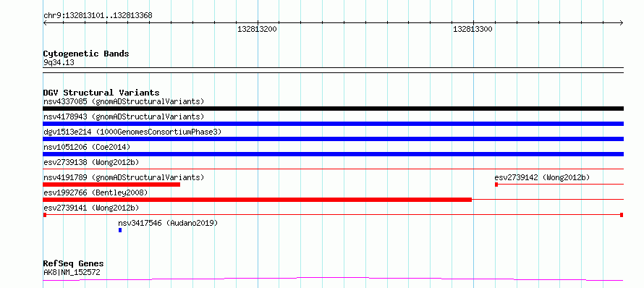
Task: Click the nsv4191789 red variant bar
Action: [111, 185]
